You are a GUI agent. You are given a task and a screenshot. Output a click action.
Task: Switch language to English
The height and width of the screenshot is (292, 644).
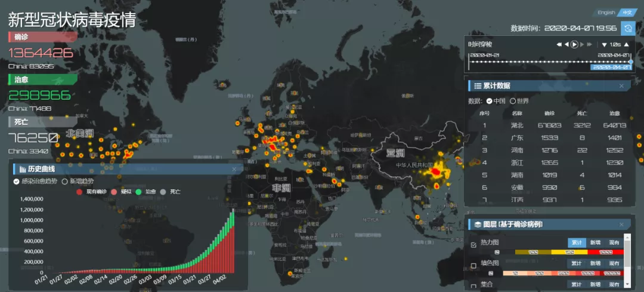606,13
